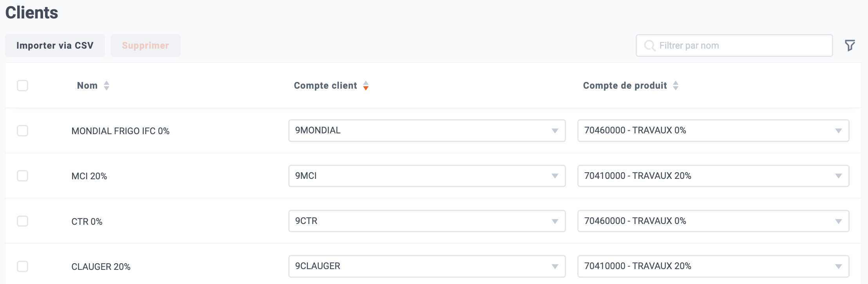Click the Importer via CSV button
The height and width of the screenshot is (284, 868).
tap(55, 46)
